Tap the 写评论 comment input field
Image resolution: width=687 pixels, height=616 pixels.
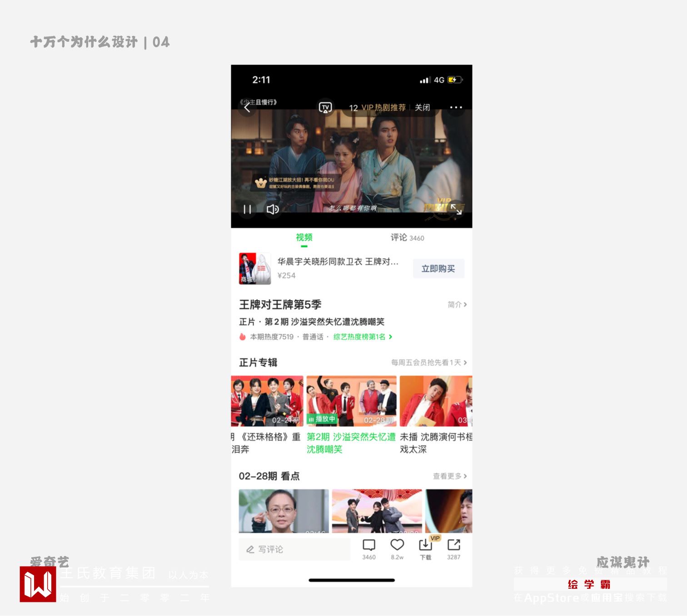[295, 549]
